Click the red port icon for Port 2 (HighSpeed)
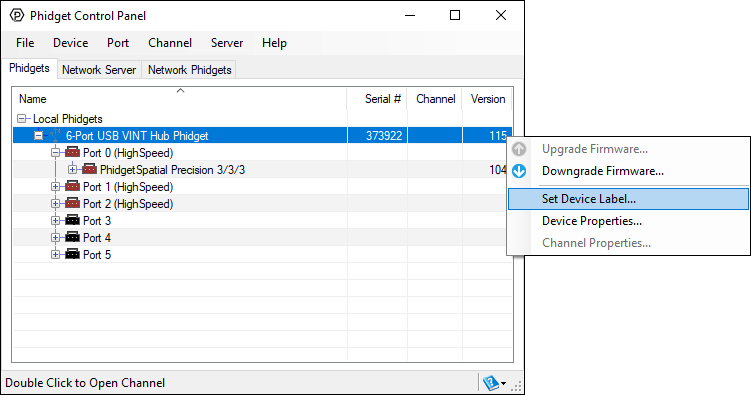Viewport: 751px width, 395px height. [x=72, y=203]
